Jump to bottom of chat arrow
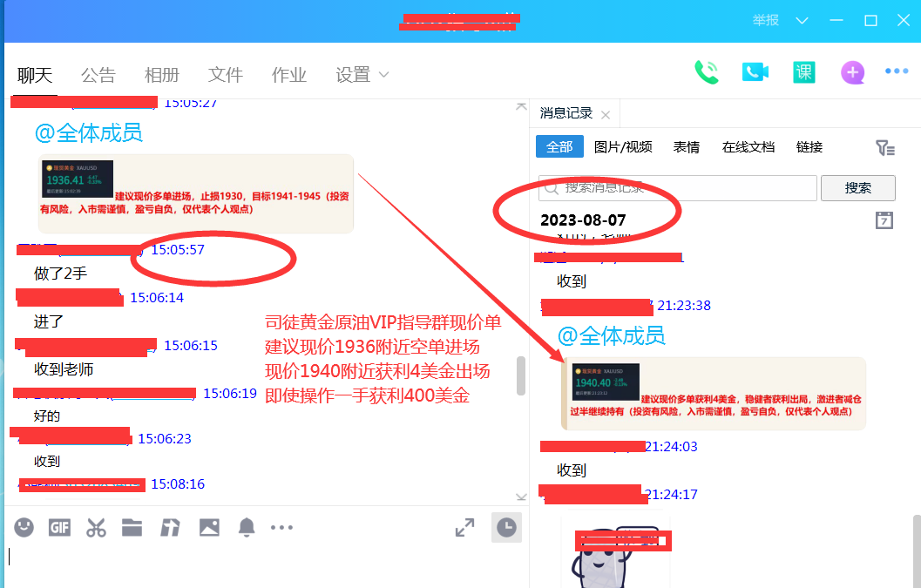The width and height of the screenshot is (921, 588). [x=521, y=497]
